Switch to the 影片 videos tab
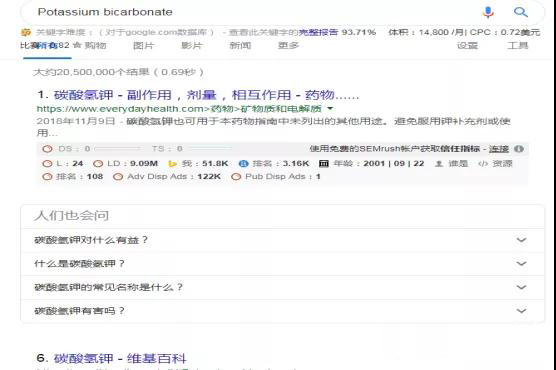 (191, 45)
